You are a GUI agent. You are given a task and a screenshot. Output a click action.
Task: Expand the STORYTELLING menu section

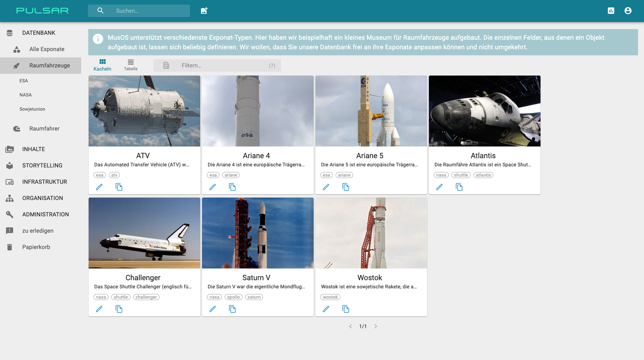click(42, 165)
